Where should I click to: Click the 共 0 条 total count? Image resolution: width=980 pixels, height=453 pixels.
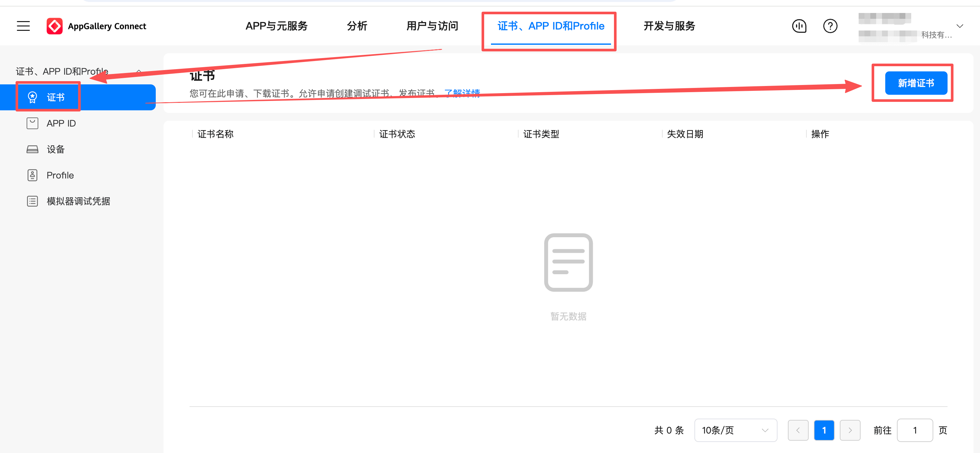pyautogui.click(x=669, y=430)
